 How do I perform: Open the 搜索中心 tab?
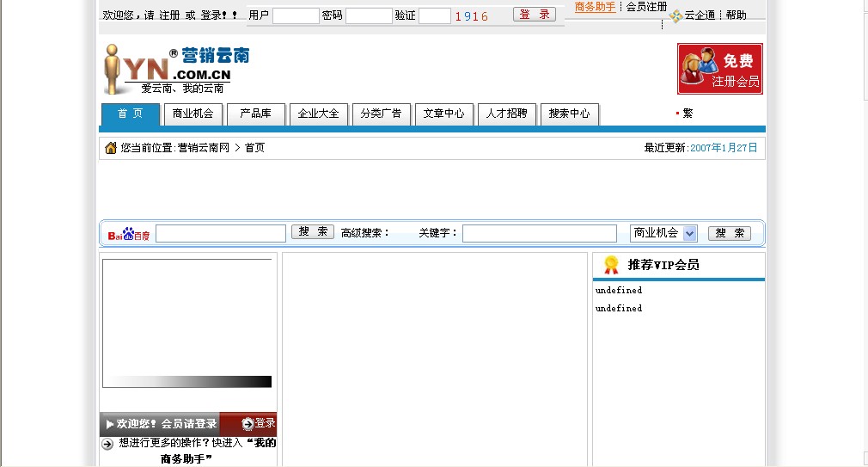[569, 114]
